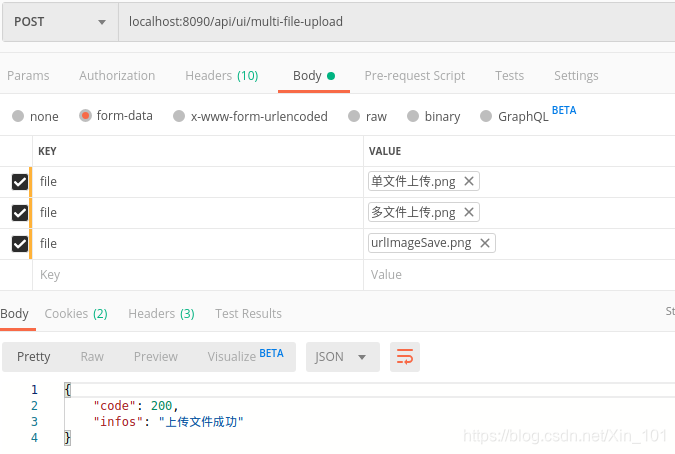Viewport: 675px width, 454px height.
Task: Click the "infos" response line
Action: pyautogui.click(x=168, y=422)
